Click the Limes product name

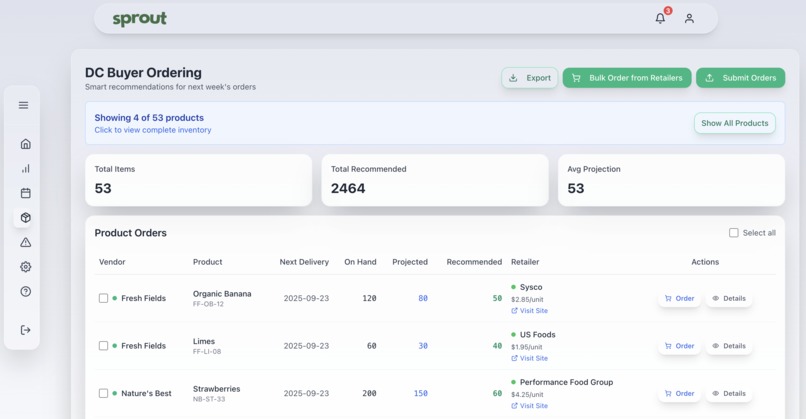(204, 341)
